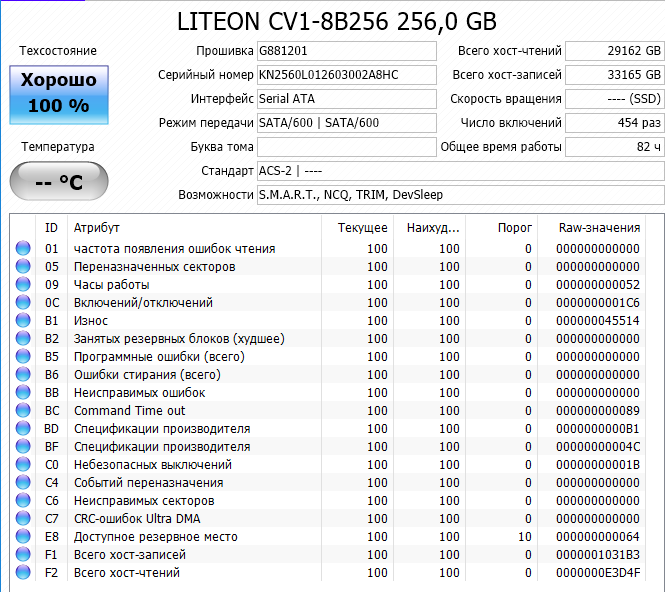Select Занятых резервных блоков (худшее) text

pyautogui.click(x=179, y=339)
